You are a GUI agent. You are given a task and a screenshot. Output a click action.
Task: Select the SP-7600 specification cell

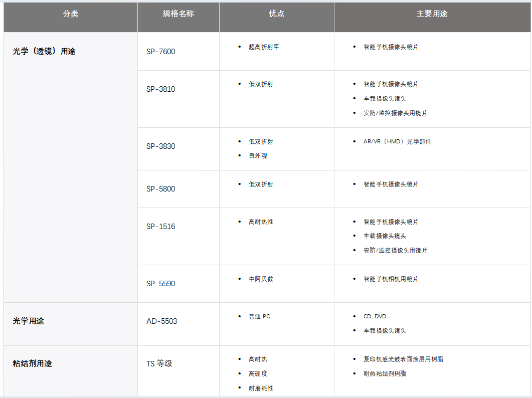point(161,52)
